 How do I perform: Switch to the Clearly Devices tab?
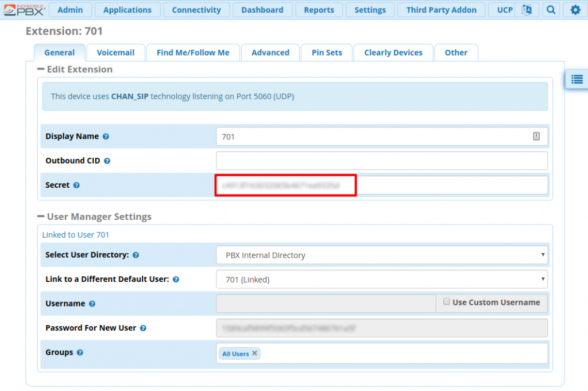tap(393, 52)
